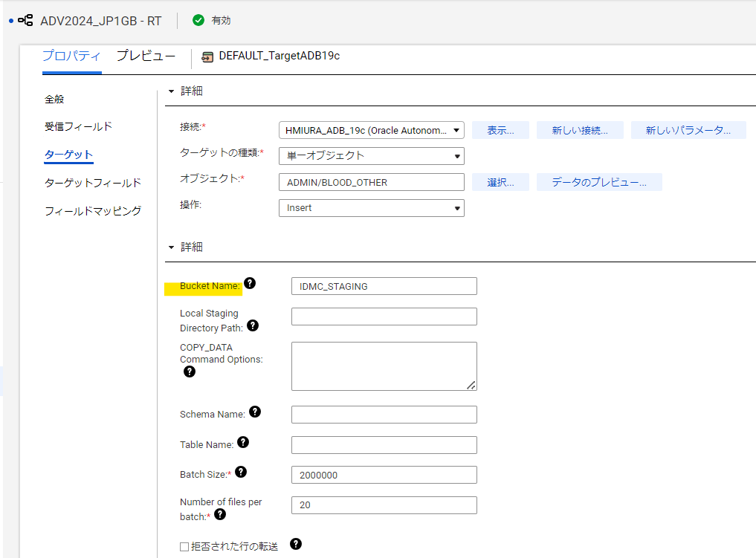This screenshot has height=558, width=756.
Task: Collapse the first 詳細 section
Action: pyautogui.click(x=171, y=91)
